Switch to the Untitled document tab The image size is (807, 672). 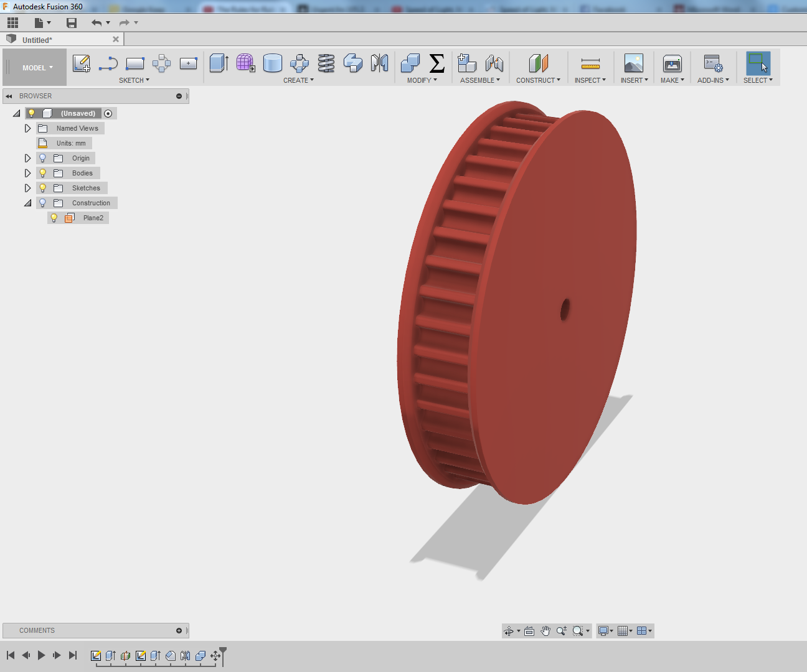[37, 39]
